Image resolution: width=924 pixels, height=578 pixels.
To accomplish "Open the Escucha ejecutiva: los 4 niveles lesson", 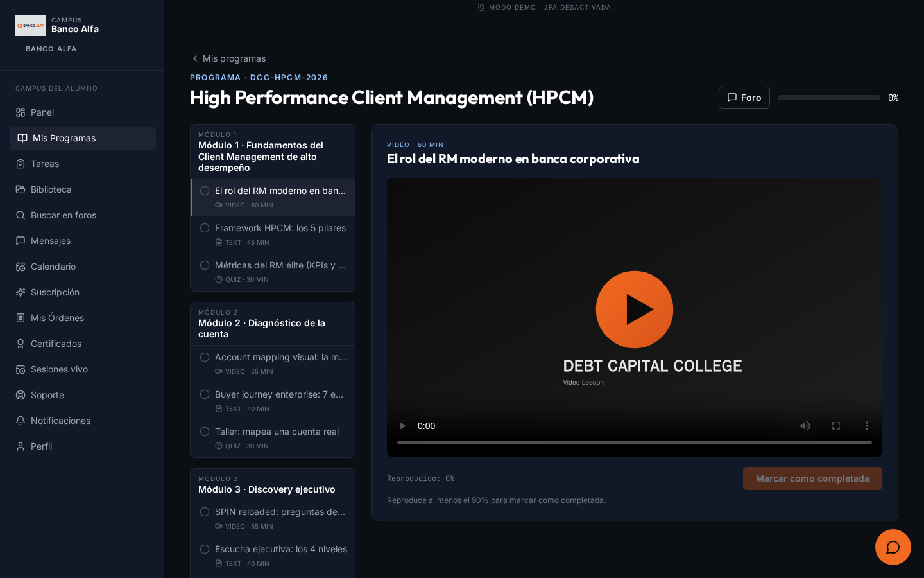I will [x=273, y=556].
